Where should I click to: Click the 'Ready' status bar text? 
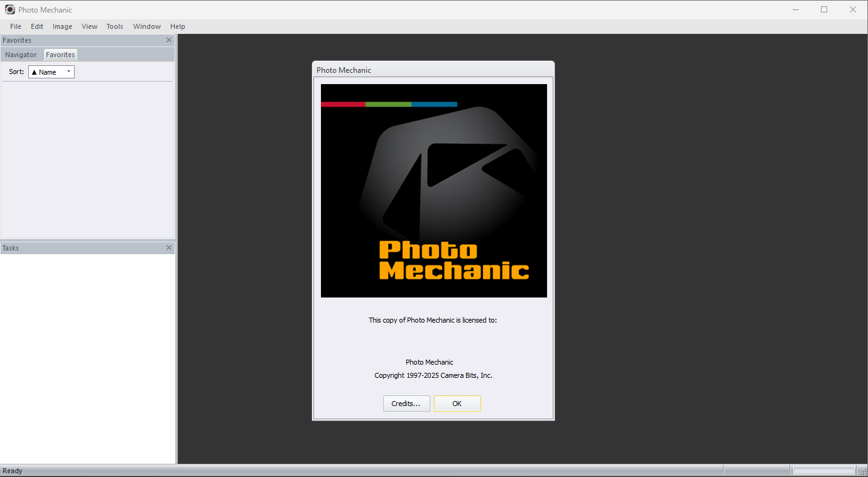[x=13, y=471]
